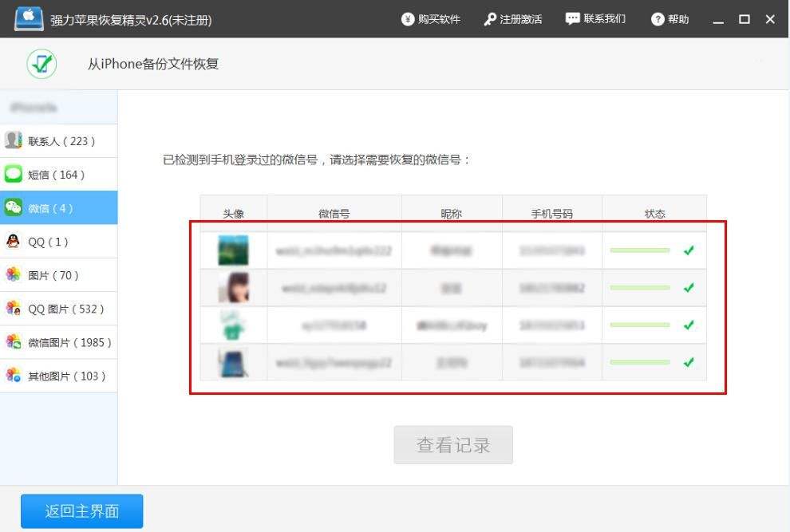790x532 pixels.
Task: Click the second row's phone number cell
Action: 552,288
